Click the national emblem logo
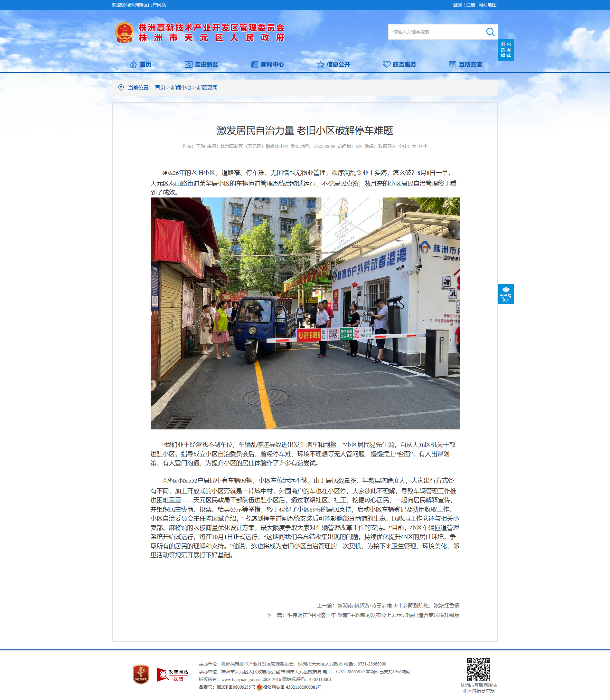Screen dimensions: 610x700 tap(124, 33)
